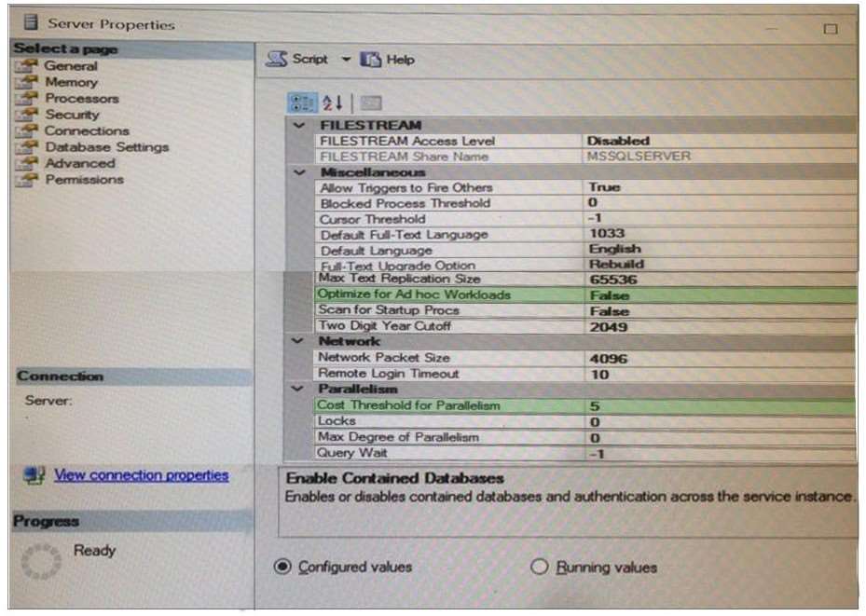Screen dimensions: 866x616
Task: Select Scan for Startup Procs property
Action: coord(584,310)
